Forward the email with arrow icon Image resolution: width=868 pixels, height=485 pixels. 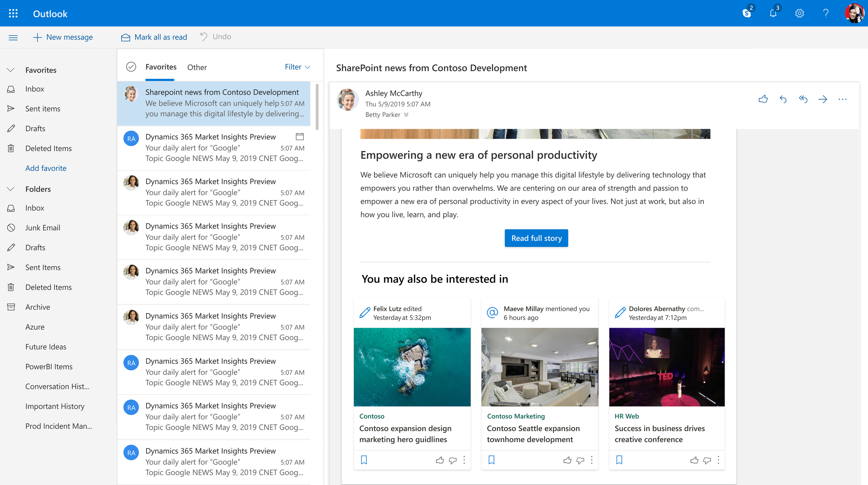point(823,99)
